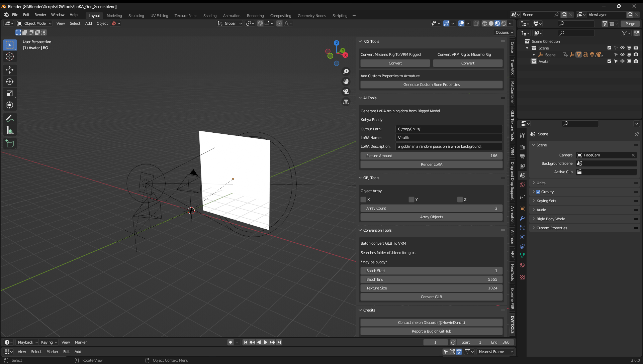Click Report a Bug on GitHub
This screenshot has height=364, width=643.
(x=431, y=331)
